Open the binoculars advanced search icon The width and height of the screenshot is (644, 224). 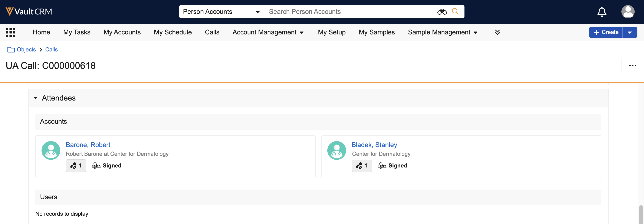pyautogui.click(x=441, y=12)
